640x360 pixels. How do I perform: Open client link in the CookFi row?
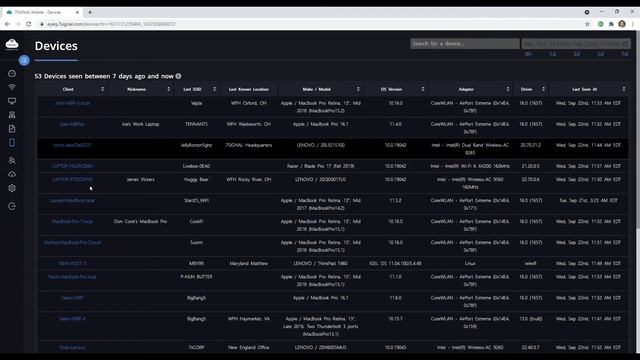click(x=72, y=221)
